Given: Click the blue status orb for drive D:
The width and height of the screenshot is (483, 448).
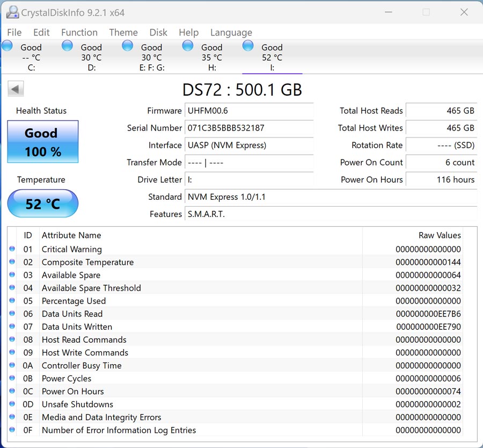Looking at the screenshot, I should tap(68, 46).
